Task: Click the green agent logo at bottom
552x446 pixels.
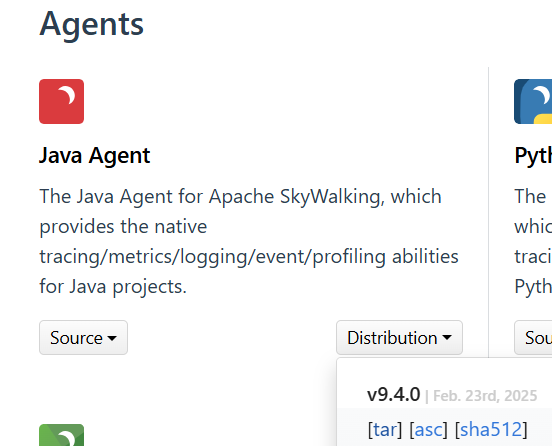Action: pyautogui.click(x=62, y=435)
